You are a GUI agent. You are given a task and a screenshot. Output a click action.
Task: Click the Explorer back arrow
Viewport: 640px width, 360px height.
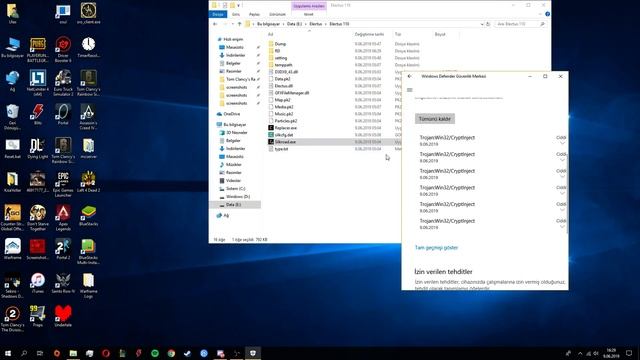(215, 24)
